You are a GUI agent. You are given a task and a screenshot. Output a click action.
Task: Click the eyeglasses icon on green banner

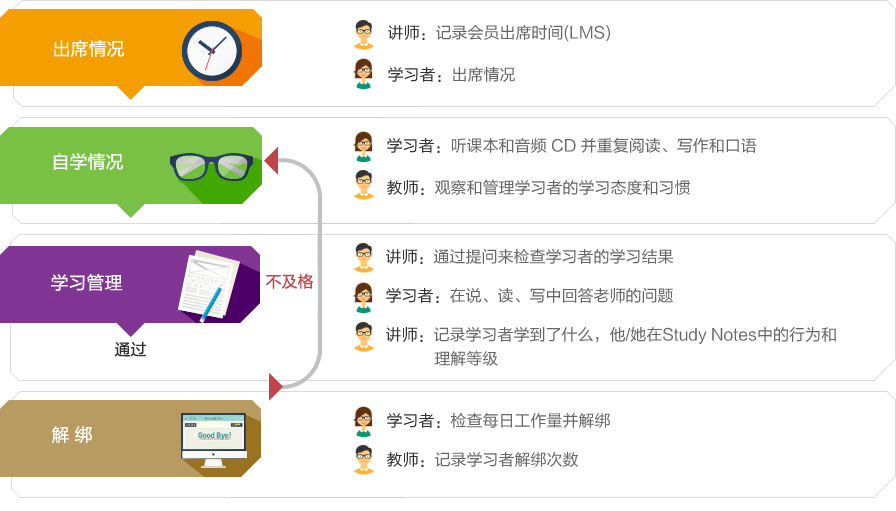[211, 166]
